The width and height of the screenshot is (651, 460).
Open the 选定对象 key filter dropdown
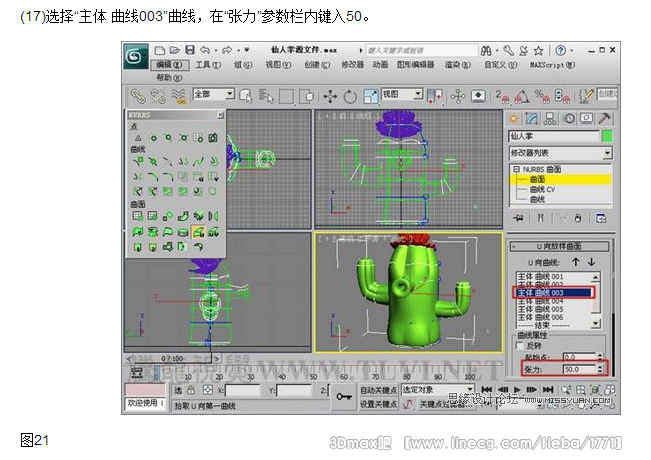[x=438, y=390]
